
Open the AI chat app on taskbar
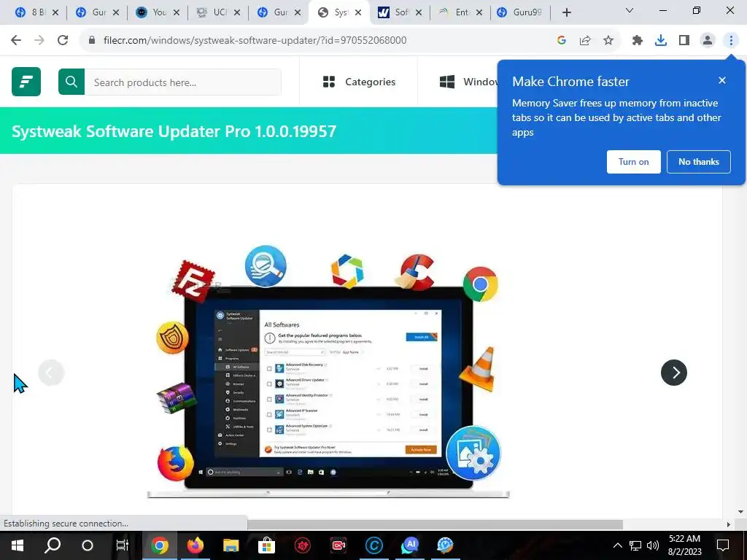click(x=410, y=545)
